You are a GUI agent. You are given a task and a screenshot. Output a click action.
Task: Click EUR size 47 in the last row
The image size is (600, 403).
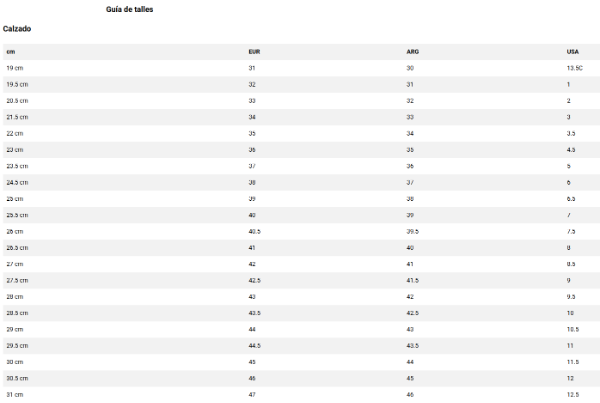pyautogui.click(x=252, y=394)
